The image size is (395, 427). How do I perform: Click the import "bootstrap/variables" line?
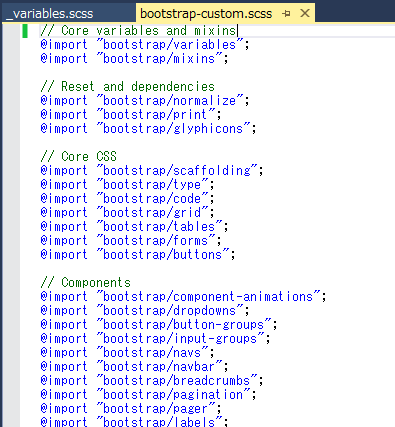tap(145, 45)
